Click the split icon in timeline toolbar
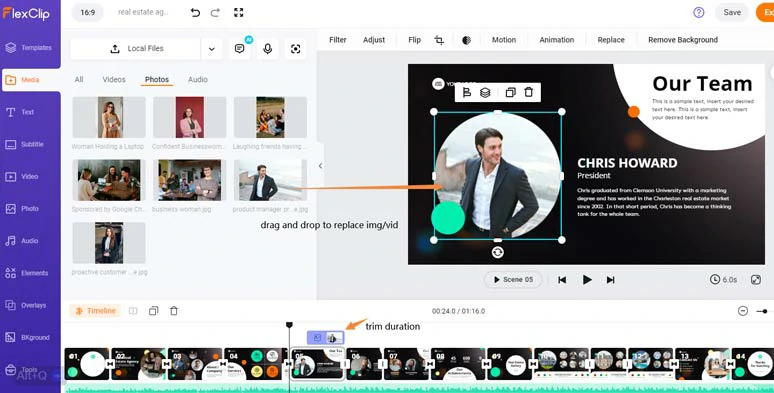The height and width of the screenshot is (393, 774). coord(133,311)
